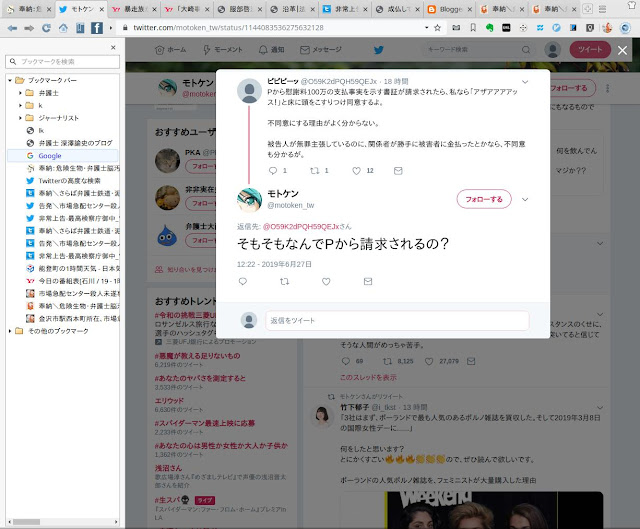
Task: Reply to モトケン's tweet icon
Action: 243,281
